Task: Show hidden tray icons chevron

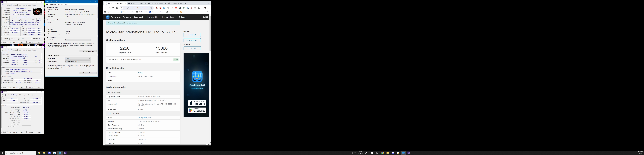Action: [350, 153]
